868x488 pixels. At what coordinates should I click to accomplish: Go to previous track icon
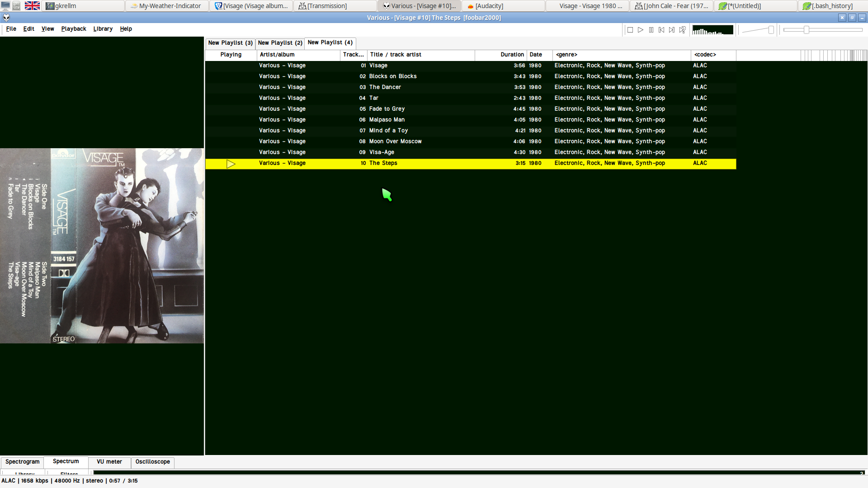[x=661, y=30]
